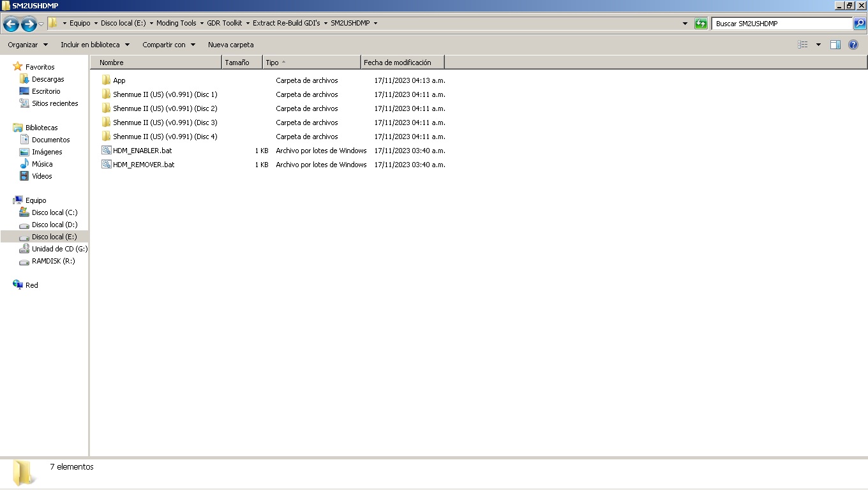The height and width of the screenshot is (490, 868).
Task: Expand dropdown arrow after Equipo breadcrumb
Action: pos(96,23)
